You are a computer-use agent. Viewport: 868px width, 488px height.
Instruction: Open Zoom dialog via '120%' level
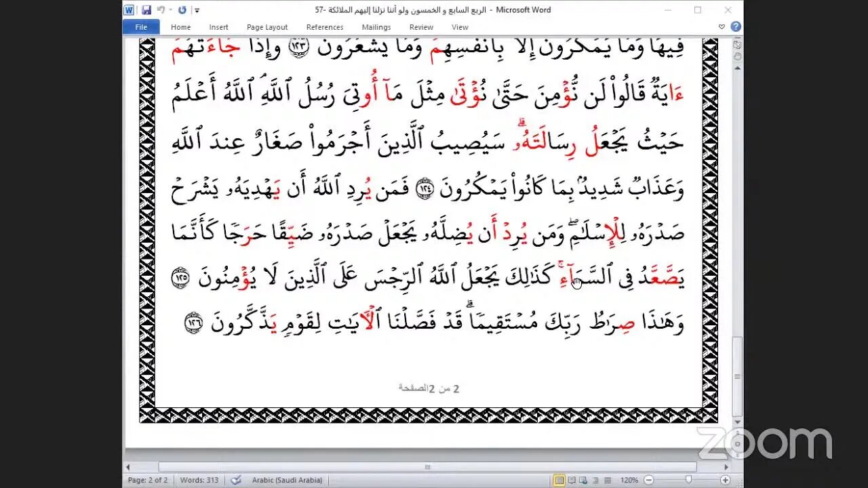coord(629,480)
